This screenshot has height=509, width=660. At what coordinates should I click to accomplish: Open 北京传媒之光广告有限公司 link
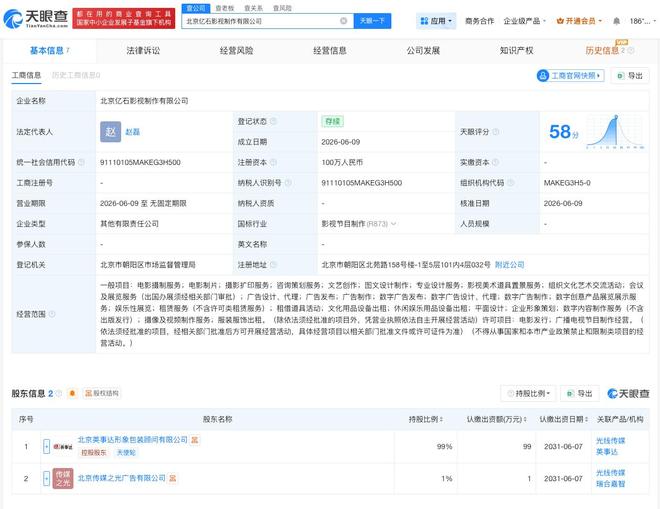[121, 478]
